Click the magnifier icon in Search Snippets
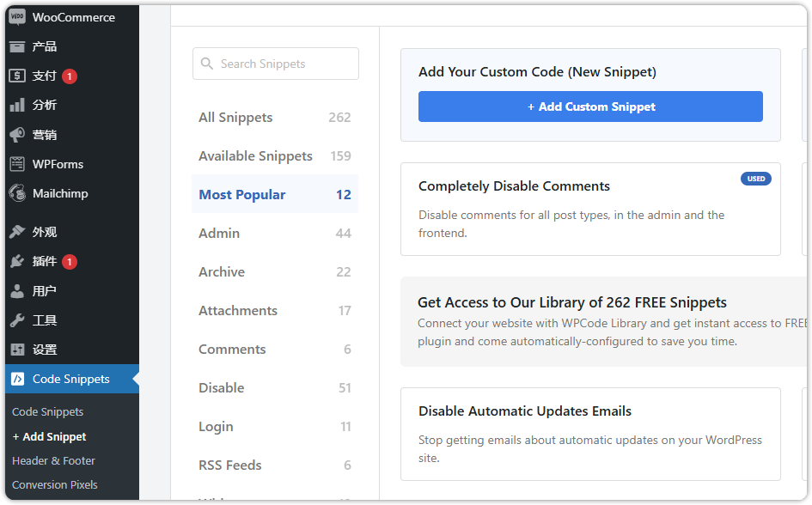812x505 pixels. pyautogui.click(x=206, y=64)
